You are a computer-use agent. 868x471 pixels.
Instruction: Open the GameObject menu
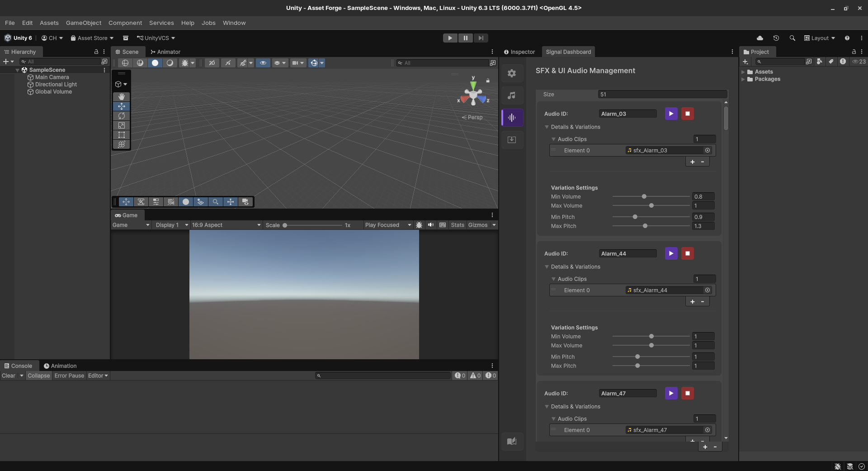pyautogui.click(x=84, y=23)
